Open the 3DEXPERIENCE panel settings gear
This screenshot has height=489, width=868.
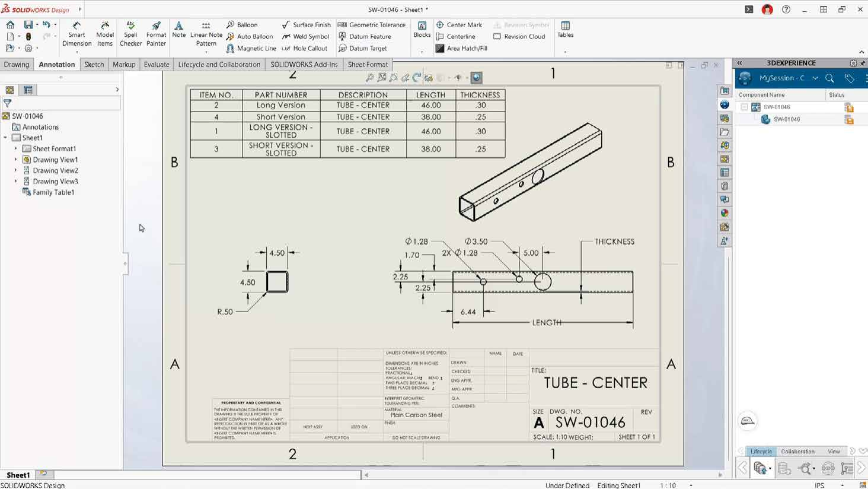(853, 63)
